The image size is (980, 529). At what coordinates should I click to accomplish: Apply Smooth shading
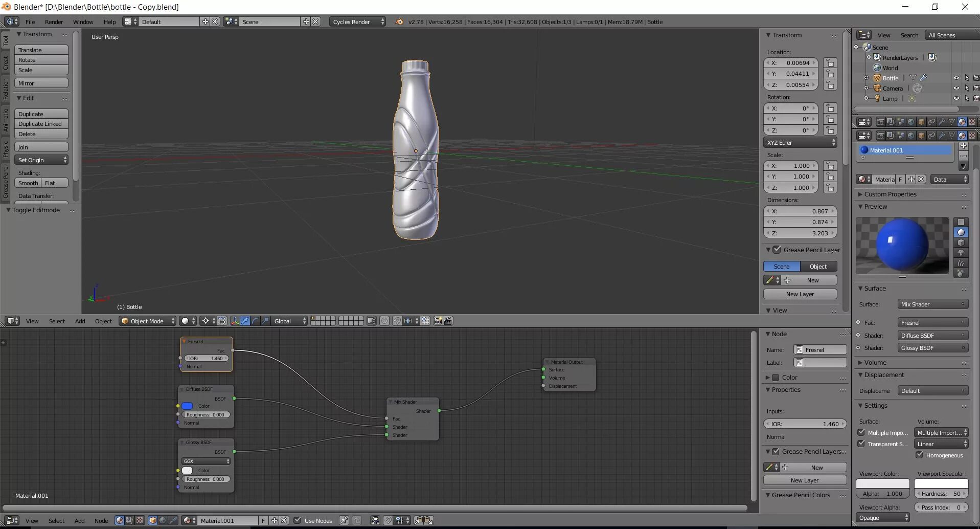pos(28,183)
